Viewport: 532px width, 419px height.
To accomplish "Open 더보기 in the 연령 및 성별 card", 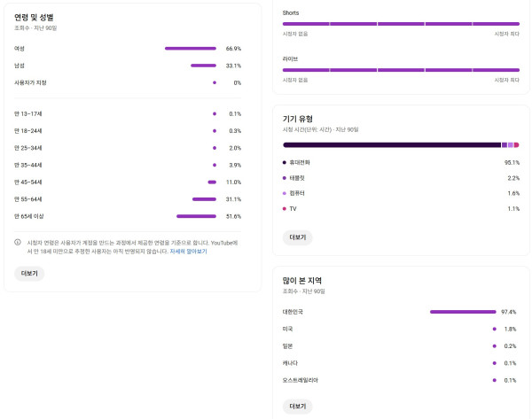I will [x=29, y=274].
